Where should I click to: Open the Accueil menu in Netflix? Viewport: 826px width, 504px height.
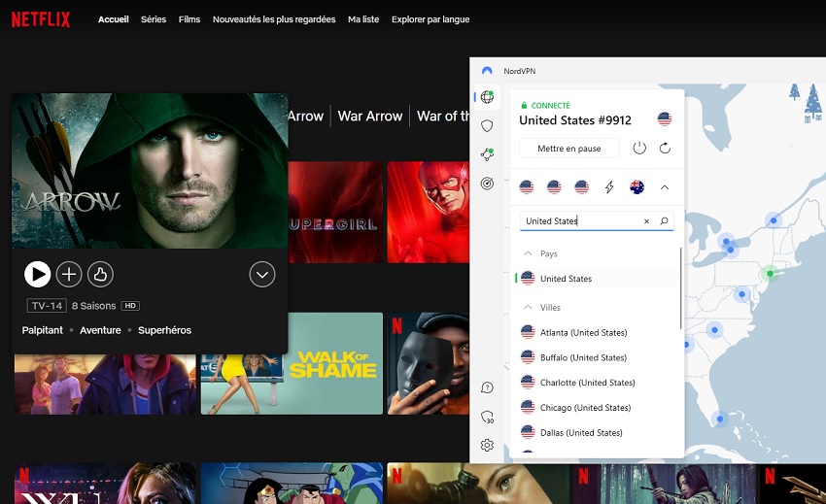point(114,19)
